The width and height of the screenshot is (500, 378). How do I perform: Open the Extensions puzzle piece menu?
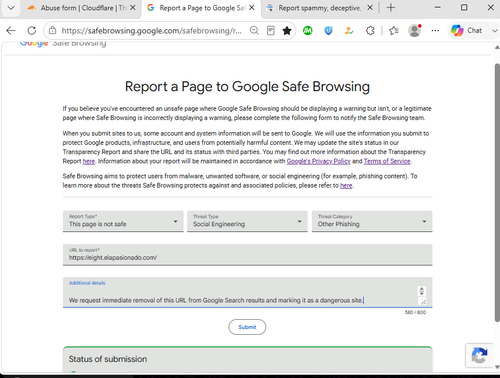(x=370, y=31)
